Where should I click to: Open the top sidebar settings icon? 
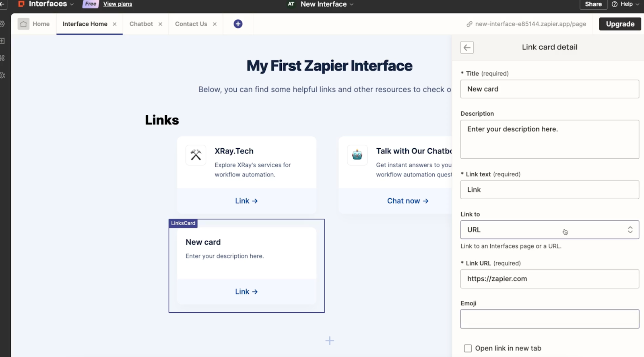tap(2, 24)
